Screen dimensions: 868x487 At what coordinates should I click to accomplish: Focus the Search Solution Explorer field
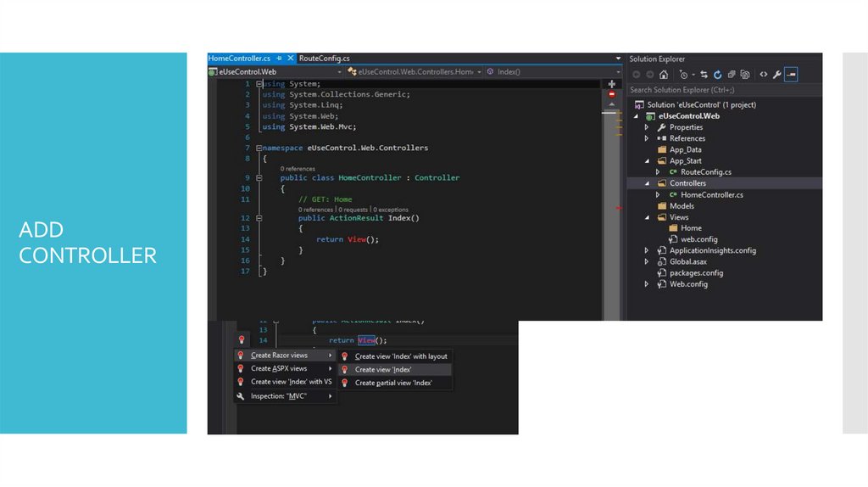724,90
